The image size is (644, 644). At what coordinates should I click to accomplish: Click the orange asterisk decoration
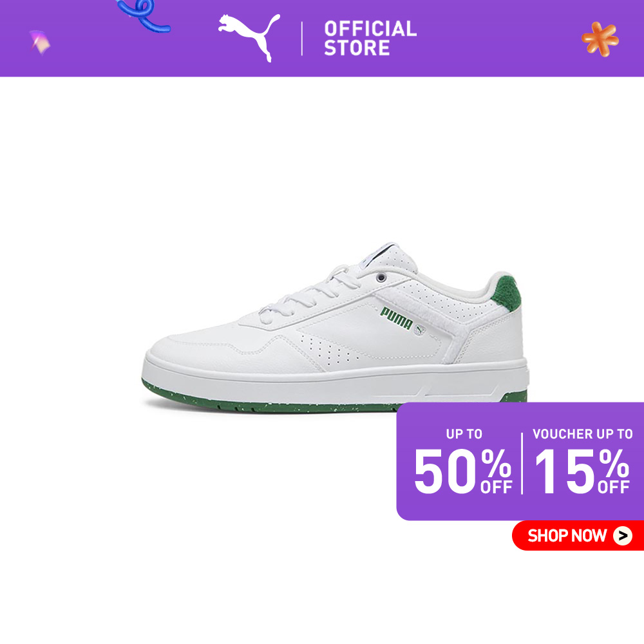click(600, 39)
